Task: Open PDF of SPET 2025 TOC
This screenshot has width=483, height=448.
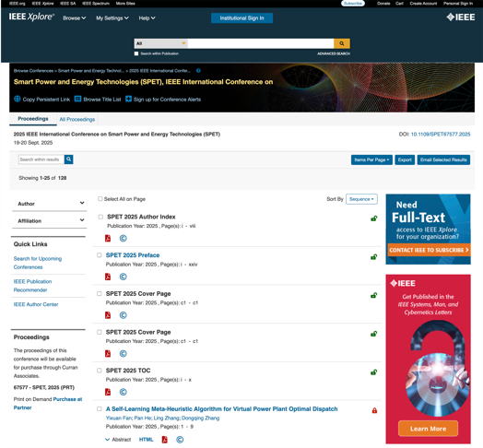Action: (x=108, y=392)
